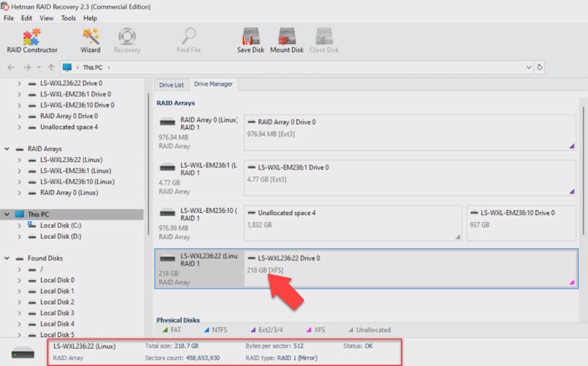The image size is (588, 366).
Task: Click the FAT legend color marker
Action: 165,330
